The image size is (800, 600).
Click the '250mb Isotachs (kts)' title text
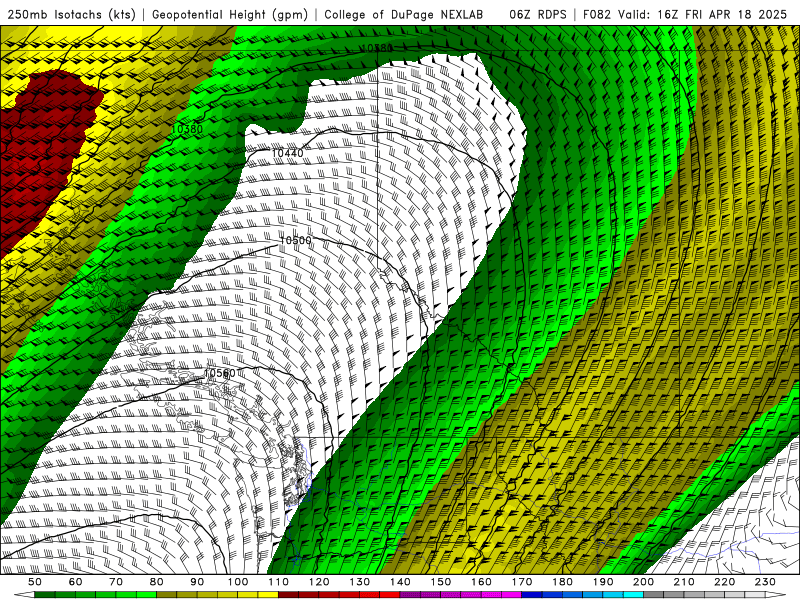tap(72, 14)
